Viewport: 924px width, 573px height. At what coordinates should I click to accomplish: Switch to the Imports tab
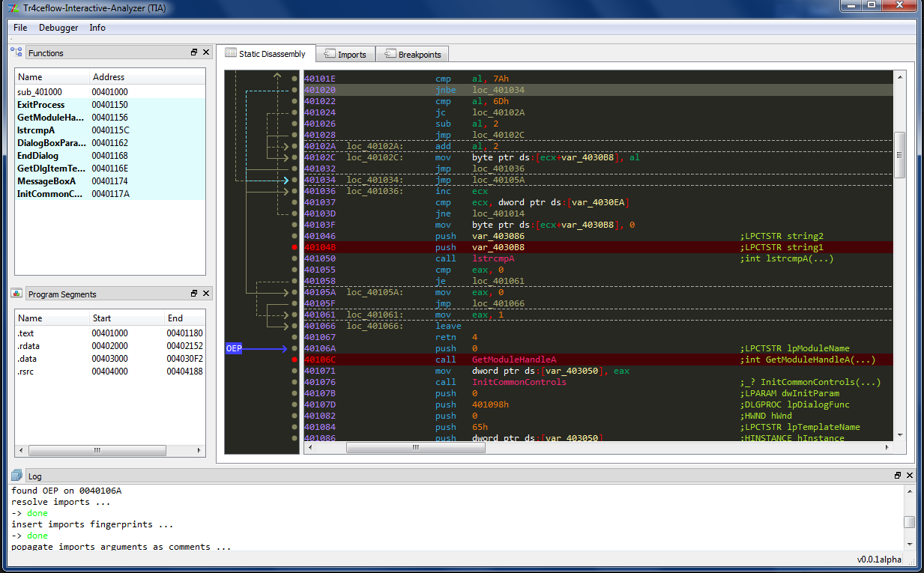pos(345,54)
